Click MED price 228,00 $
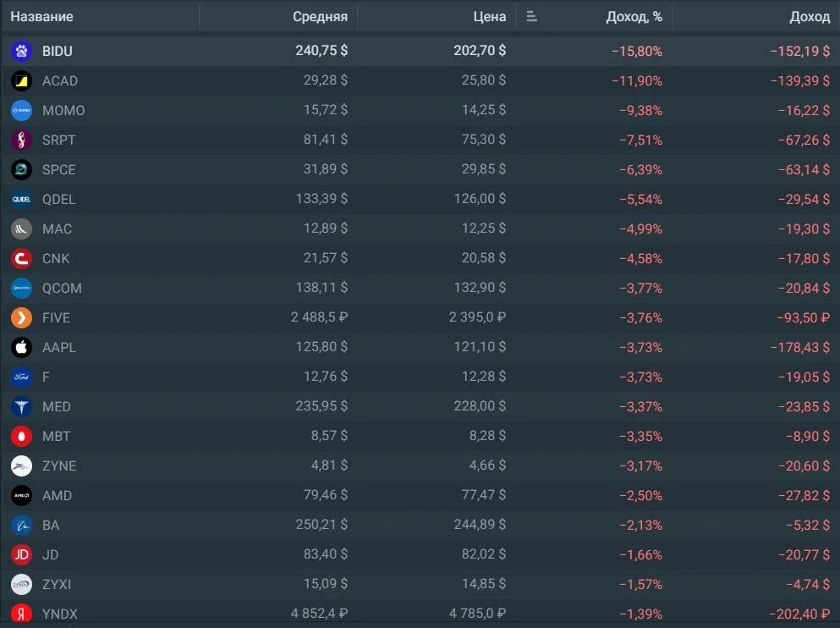Image resolution: width=840 pixels, height=628 pixels. (480, 406)
